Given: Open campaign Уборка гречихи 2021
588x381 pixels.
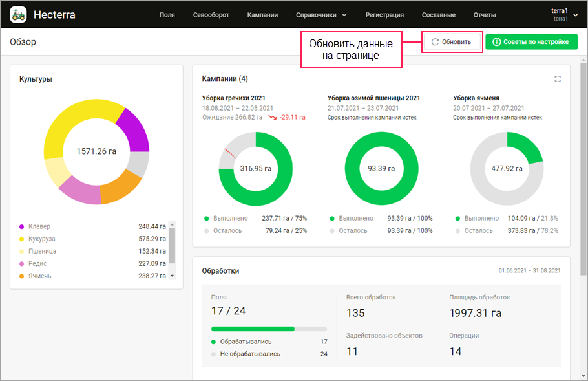Looking at the screenshot, I should click(233, 98).
